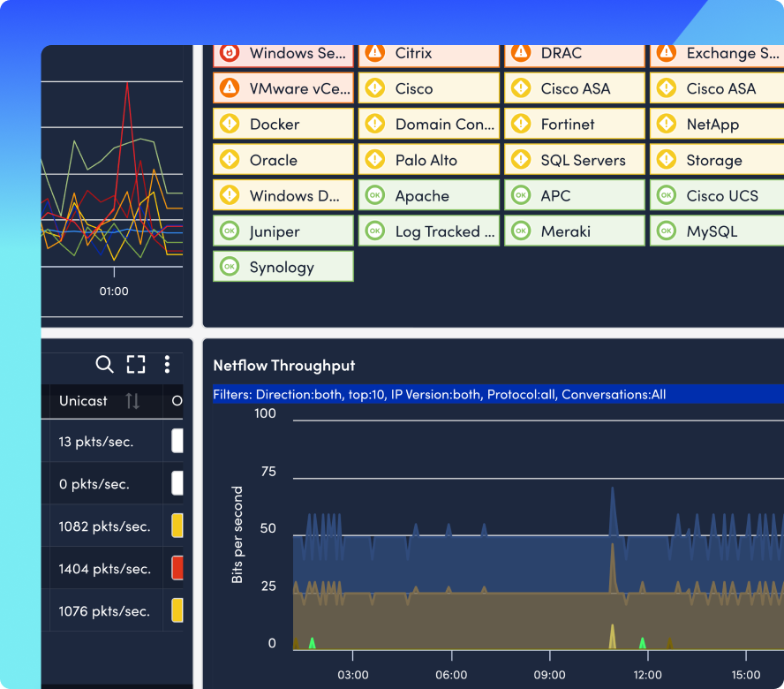Open the Log Tracked ... status tile
Image resolution: width=784 pixels, height=689 pixels.
[429, 231]
